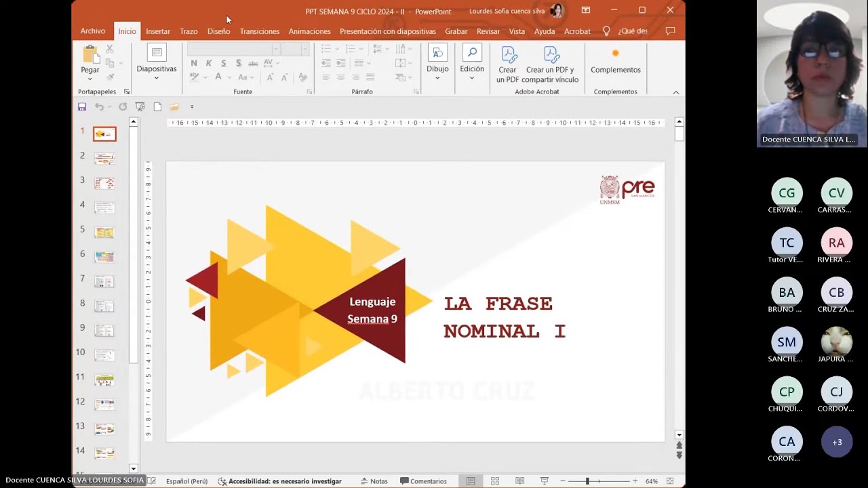Click zoom out minus button

click(x=563, y=481)
